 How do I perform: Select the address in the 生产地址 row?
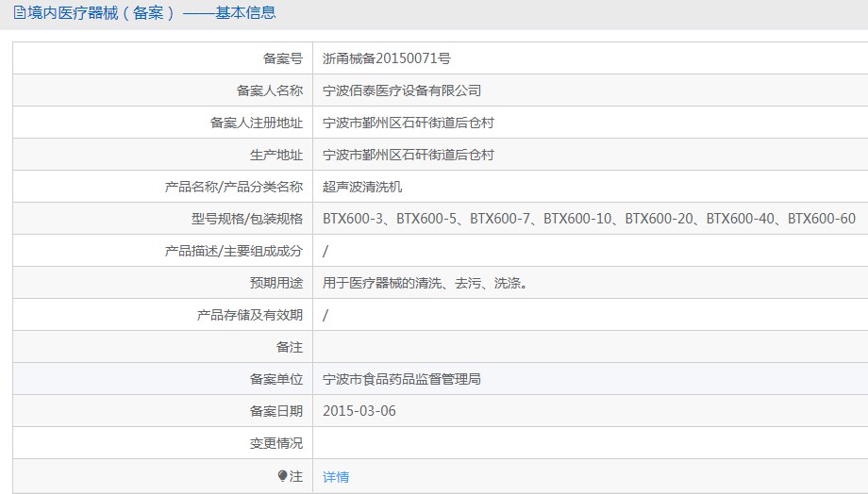point(408,155)
